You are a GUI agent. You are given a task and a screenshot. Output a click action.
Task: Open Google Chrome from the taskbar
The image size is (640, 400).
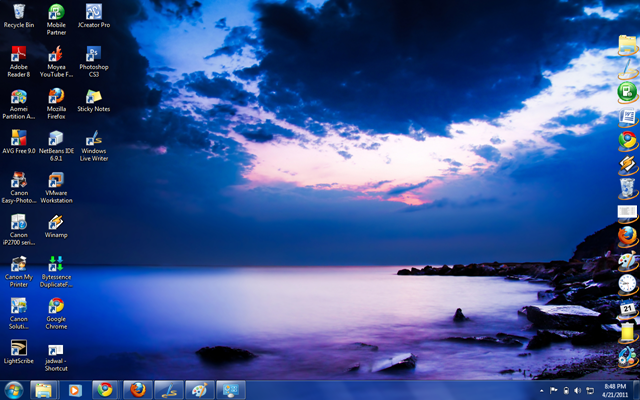(105, 390)
